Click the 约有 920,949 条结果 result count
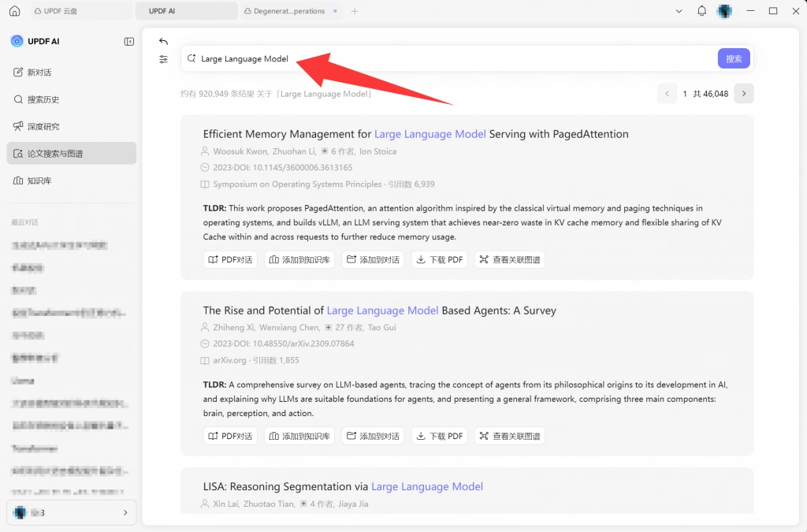Viewport: 807px width, 532px height. pos(218,94)
